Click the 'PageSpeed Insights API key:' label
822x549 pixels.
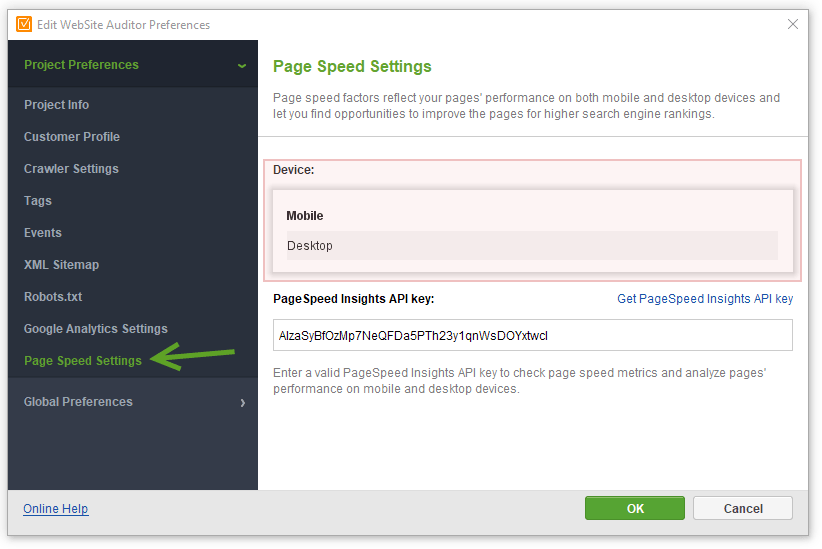coord(354,298)
